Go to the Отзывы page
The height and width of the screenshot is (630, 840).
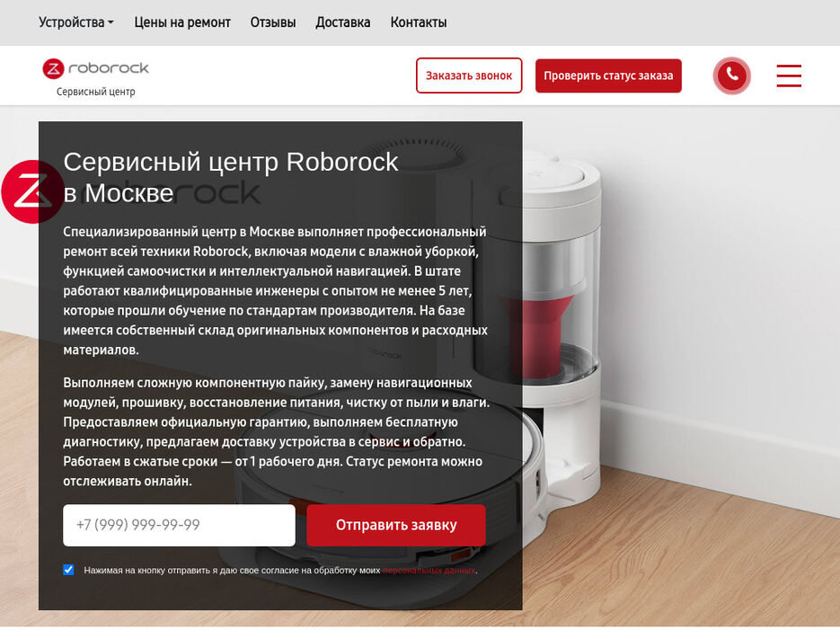coord(273,22)
